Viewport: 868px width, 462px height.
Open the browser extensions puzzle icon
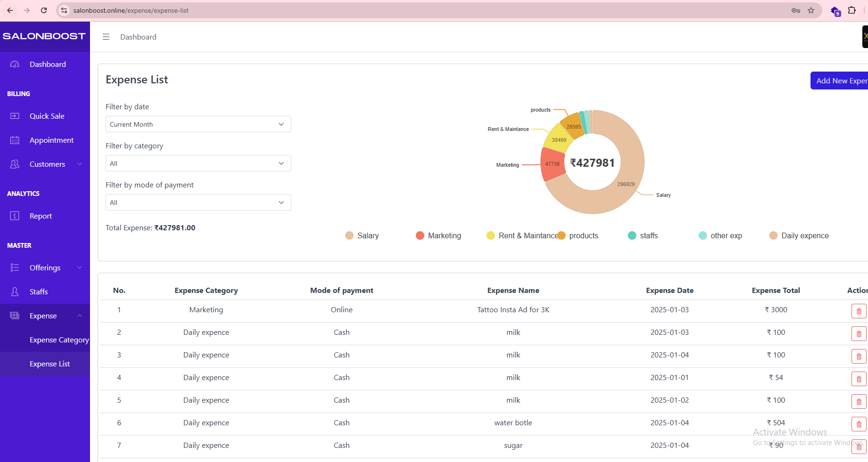click(852, 10)
